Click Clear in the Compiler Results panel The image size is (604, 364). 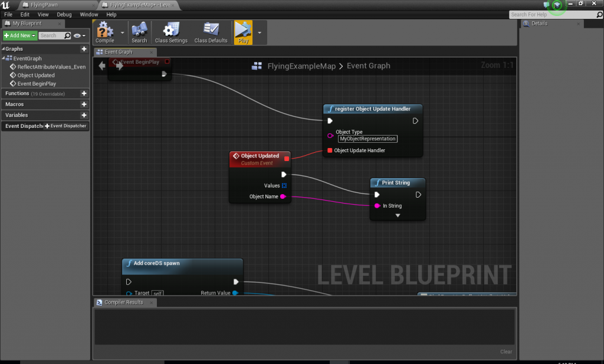click(x=505, y=351)
